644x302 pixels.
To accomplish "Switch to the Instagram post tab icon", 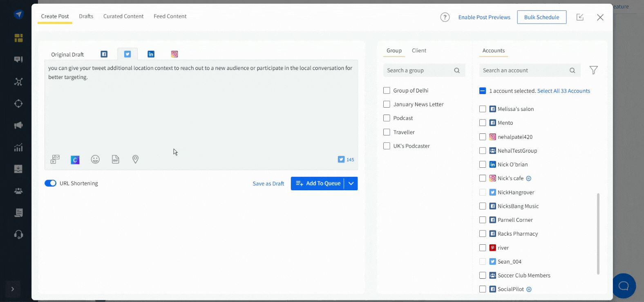I will pyautogui.click(x=174, y=54).
